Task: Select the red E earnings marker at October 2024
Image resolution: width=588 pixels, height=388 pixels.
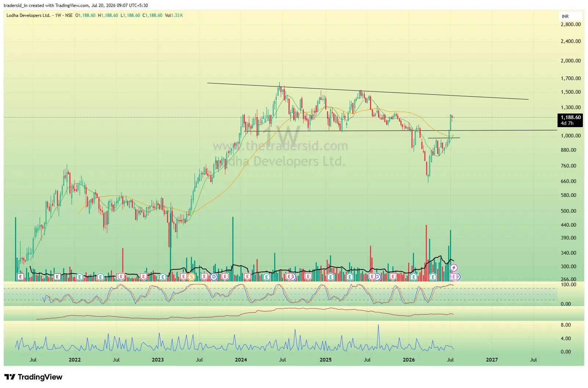Action: (308, 277)
